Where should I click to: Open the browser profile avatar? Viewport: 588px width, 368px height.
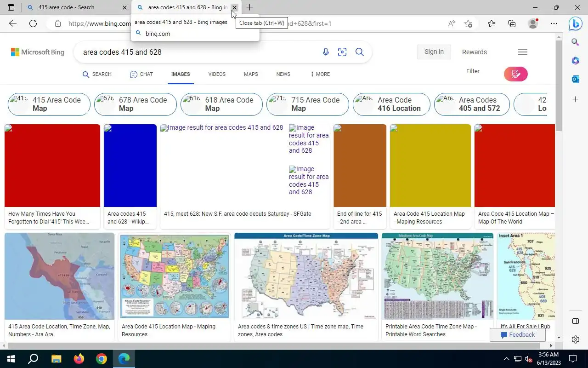(x=533, y=23)
